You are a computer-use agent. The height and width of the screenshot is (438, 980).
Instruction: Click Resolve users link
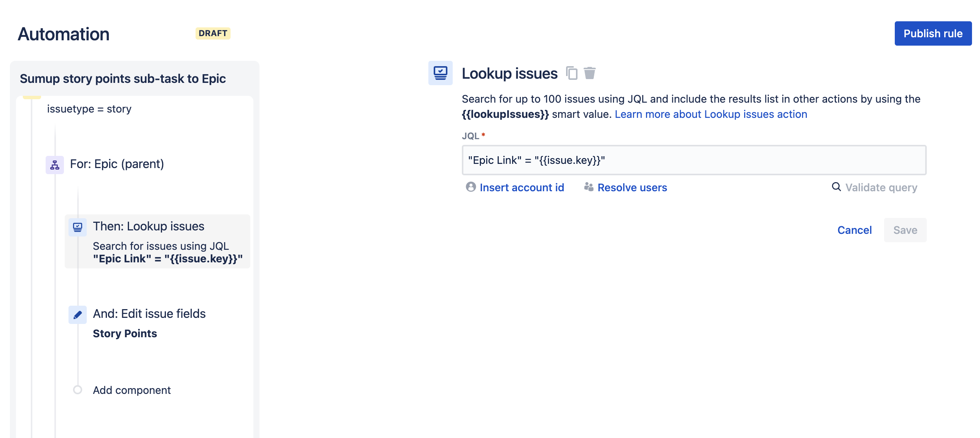(632, 187)
